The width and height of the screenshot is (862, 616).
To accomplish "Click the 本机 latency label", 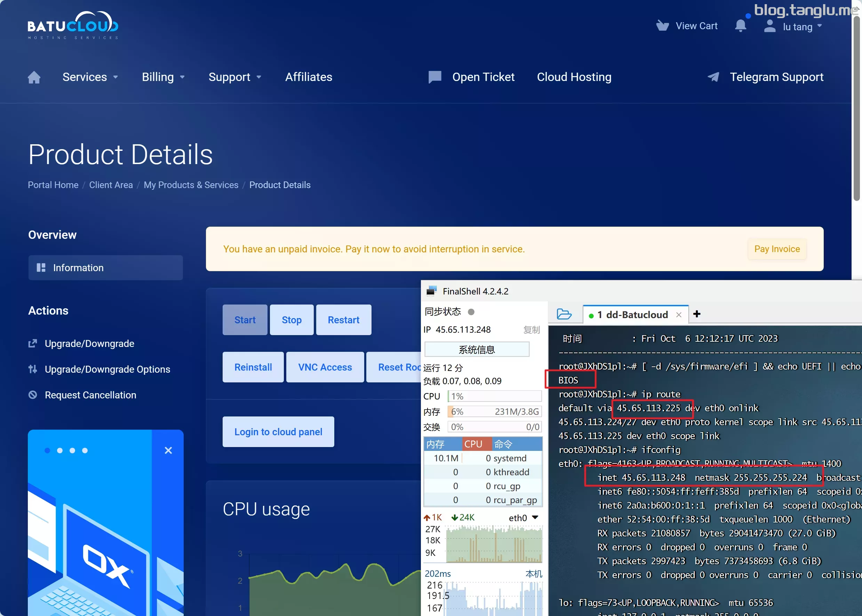I will tap(533, 574).
